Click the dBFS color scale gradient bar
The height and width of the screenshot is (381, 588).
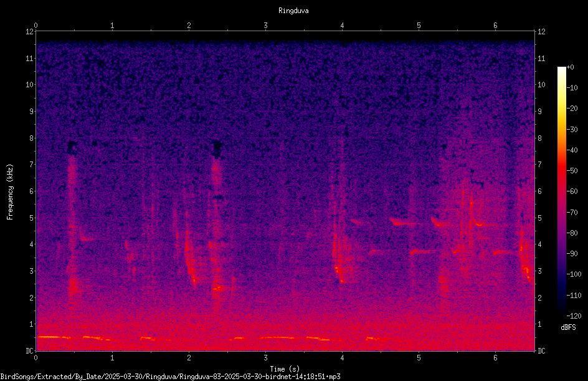561,191
